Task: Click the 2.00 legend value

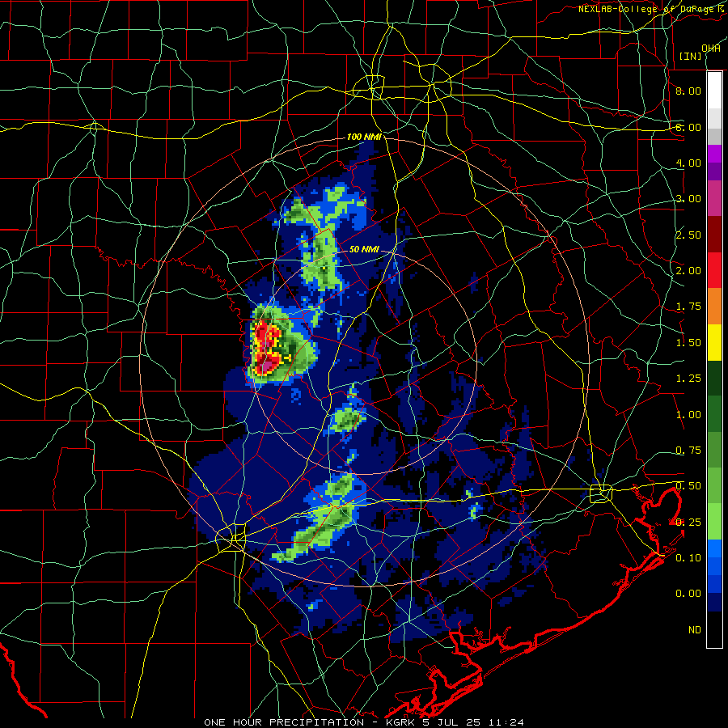Action: pyautogui.click(x=688, y=271)
